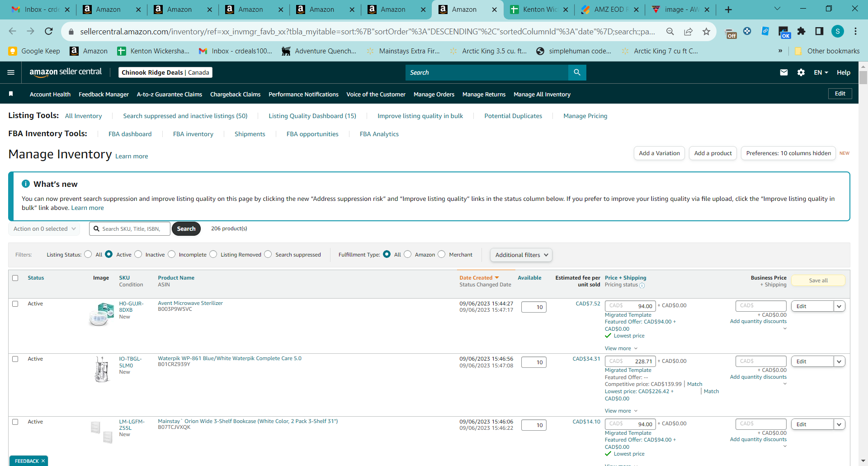Switch to the Kenton Wic browser tab
Image resolution: width=868 pixels, height=466 pixels.
click(538, 10)
